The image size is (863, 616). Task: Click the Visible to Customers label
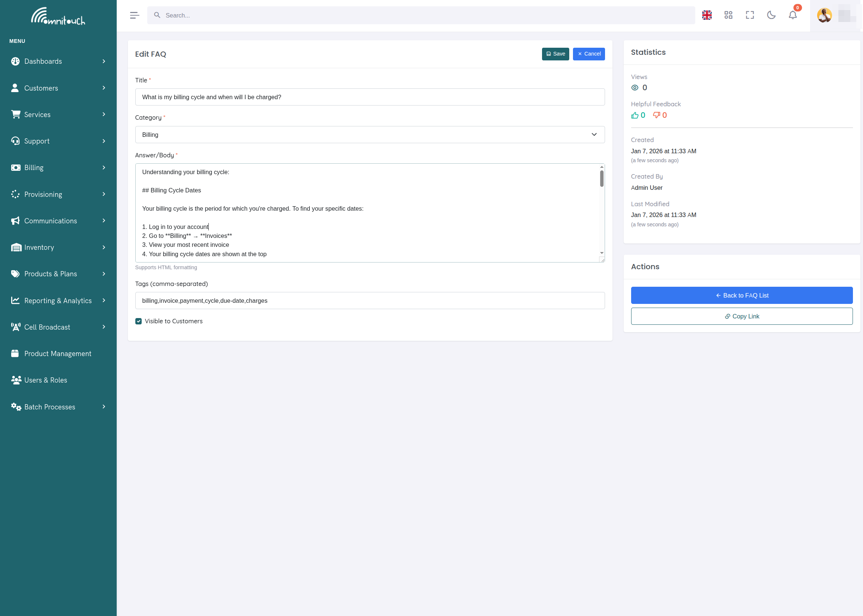click(174, 321)
